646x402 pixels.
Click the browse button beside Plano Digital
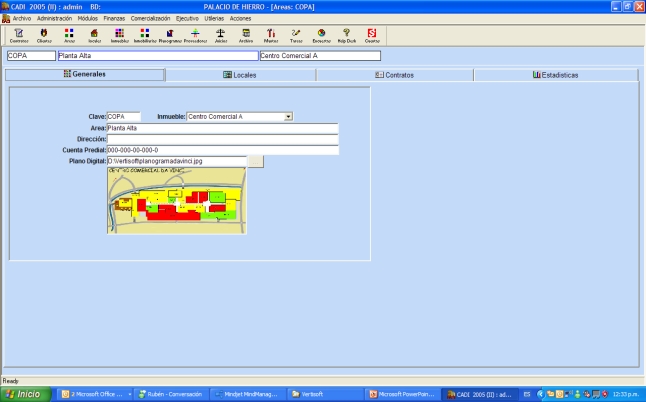[x=255, y=161]
